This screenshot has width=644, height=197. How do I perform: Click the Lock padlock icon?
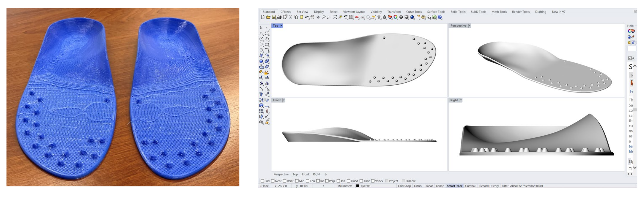384,17
